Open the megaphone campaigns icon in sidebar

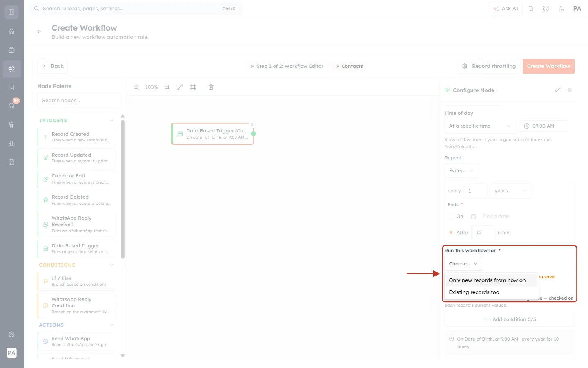[11, 69]
